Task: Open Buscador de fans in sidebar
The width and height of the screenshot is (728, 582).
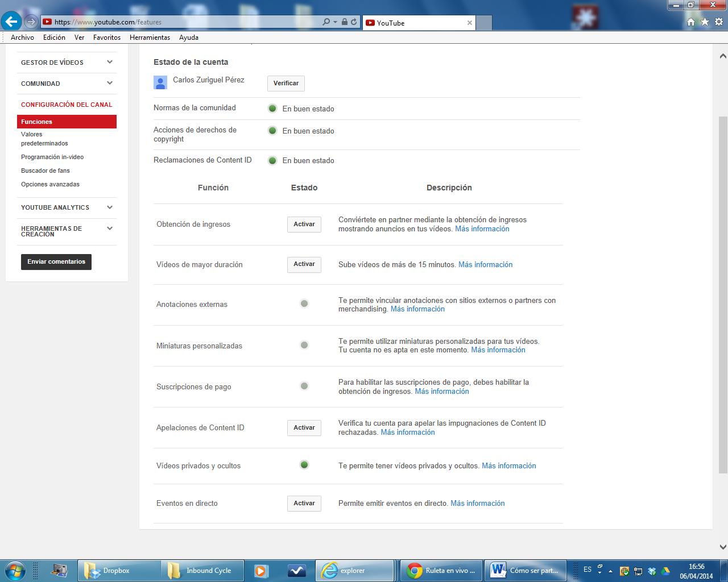Action: point(45,171)
